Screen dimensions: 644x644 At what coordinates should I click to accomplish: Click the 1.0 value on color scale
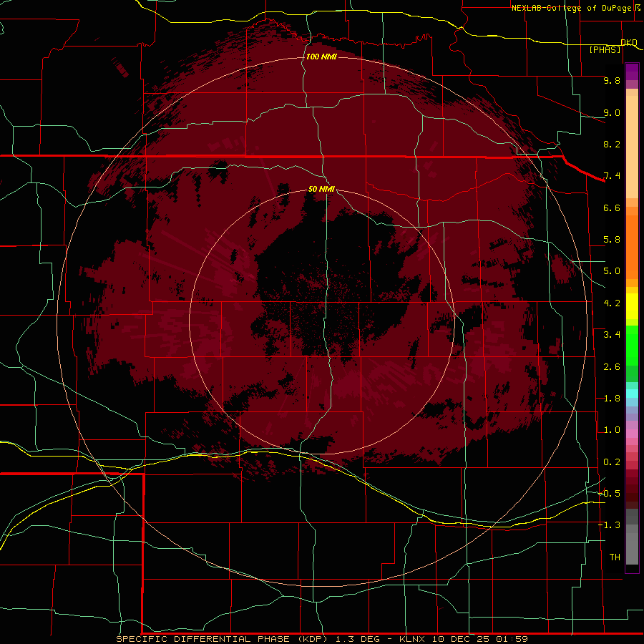pos(612,430)
